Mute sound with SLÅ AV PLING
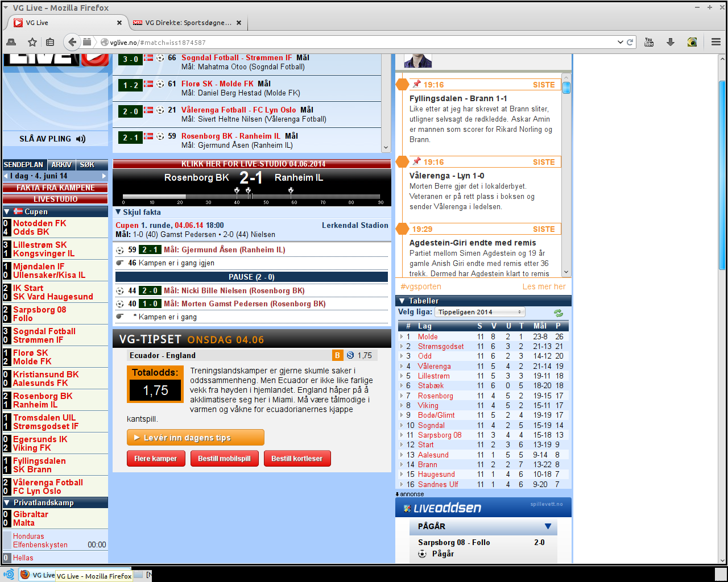Screen dimensions: 728x582 (52, 139)
